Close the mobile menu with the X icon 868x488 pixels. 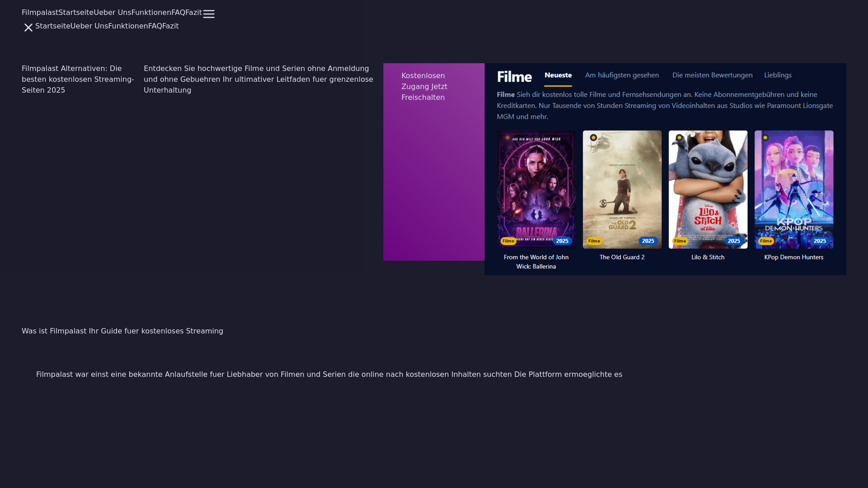click(28, 28)
